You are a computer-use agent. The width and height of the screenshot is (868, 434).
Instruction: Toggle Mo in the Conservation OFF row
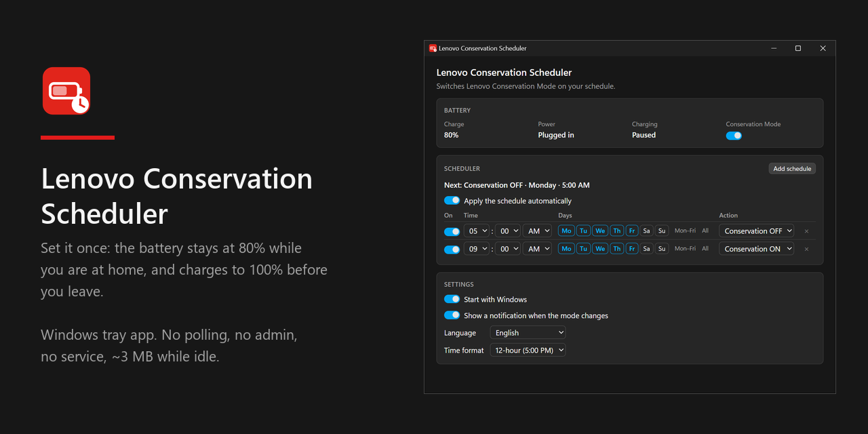(566, 231)
